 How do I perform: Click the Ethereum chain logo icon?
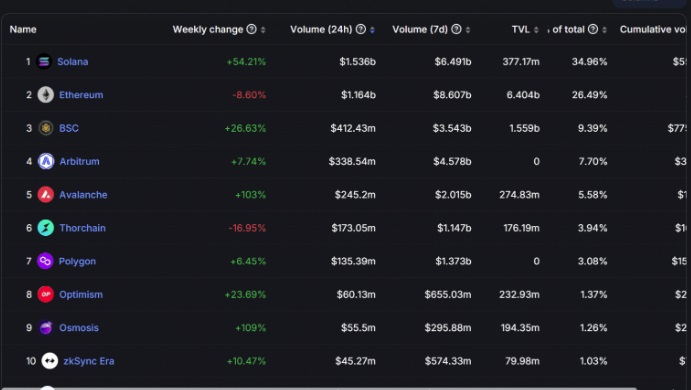(x=45, y=95)
